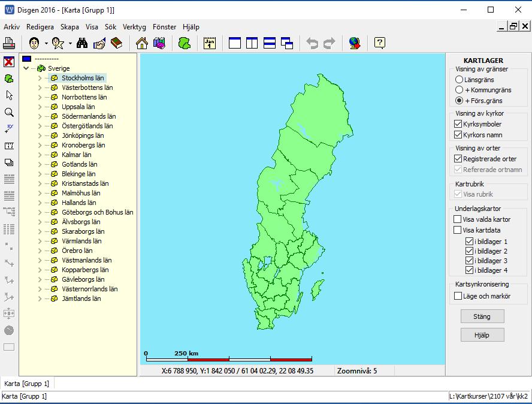Open the Jan 1 calendar icon

point(210,43)
